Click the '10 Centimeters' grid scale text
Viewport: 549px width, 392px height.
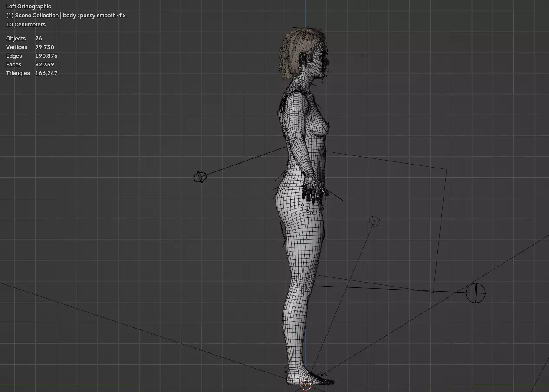tap(26, 25)
